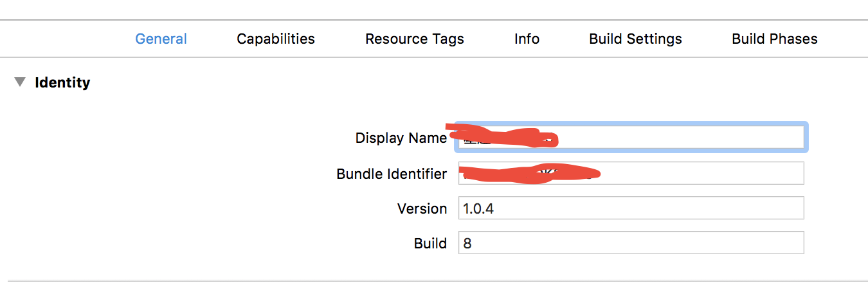868x287 pixels.
Task: Click the Version label text
Action: [422, 208]
